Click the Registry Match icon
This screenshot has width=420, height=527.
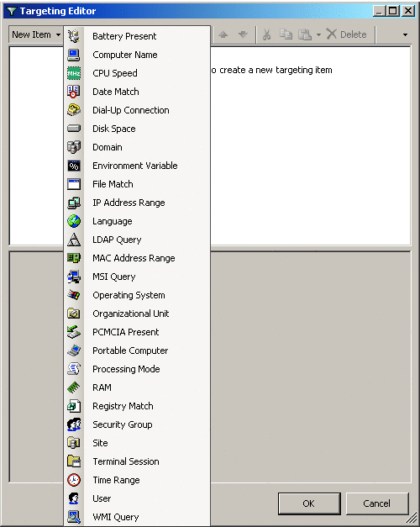(x=74, y=406)
